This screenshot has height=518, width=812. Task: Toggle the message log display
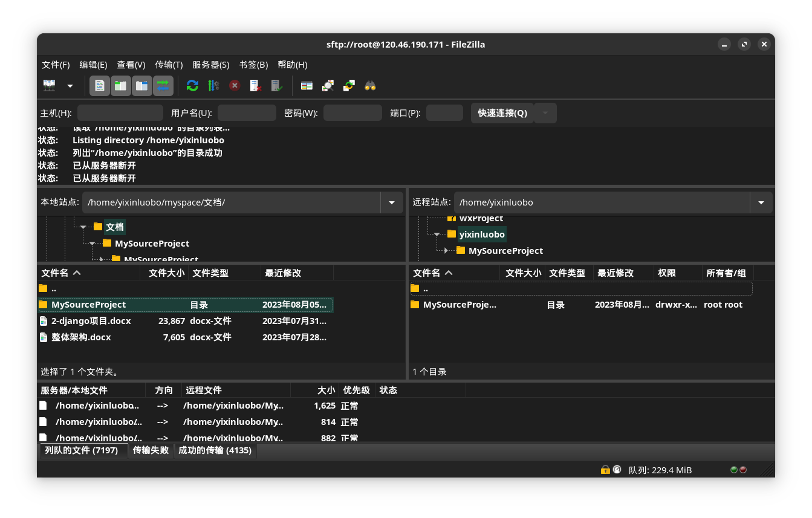[99, 85]
